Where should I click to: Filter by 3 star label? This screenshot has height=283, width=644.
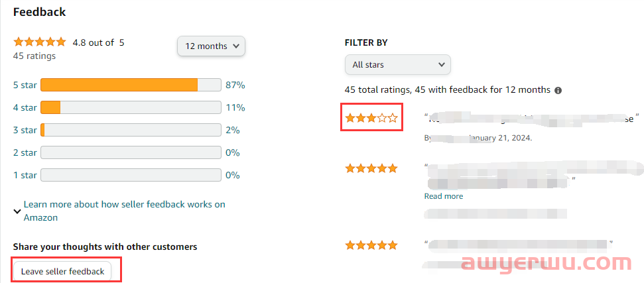tap(25, 131)
